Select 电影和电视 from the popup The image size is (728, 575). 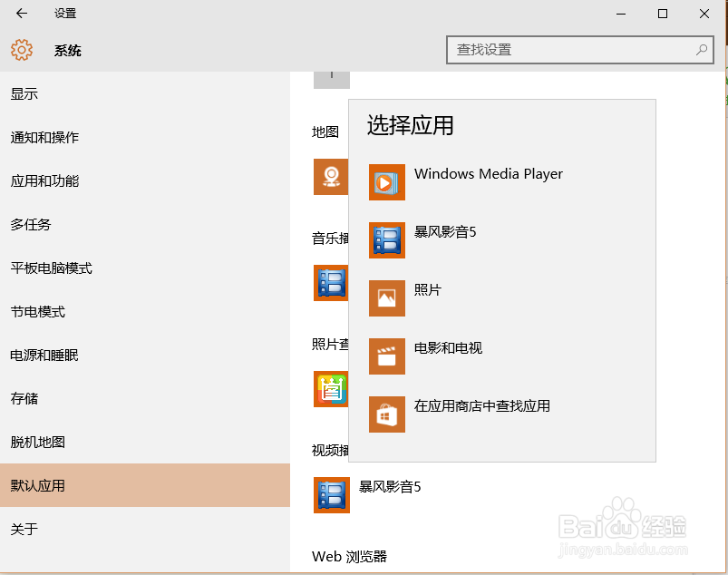[x=502, y=356]
